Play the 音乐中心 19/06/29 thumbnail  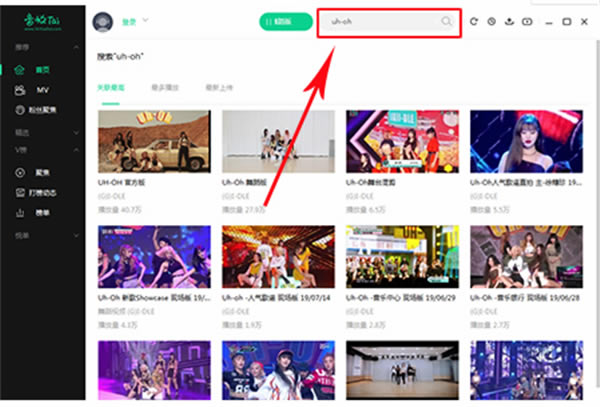pyautogui.click(x=402, y=257)
